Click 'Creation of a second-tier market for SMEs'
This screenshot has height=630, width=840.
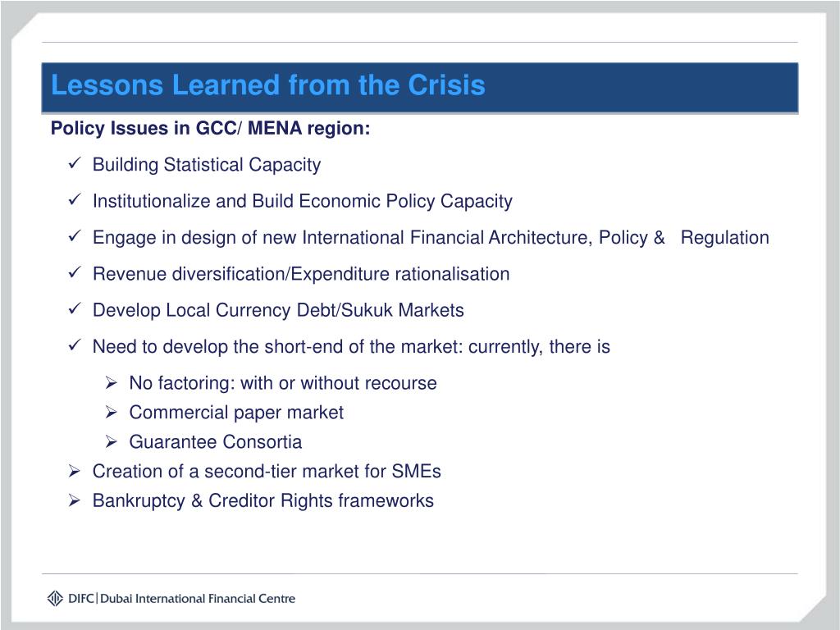coord(267,472)
